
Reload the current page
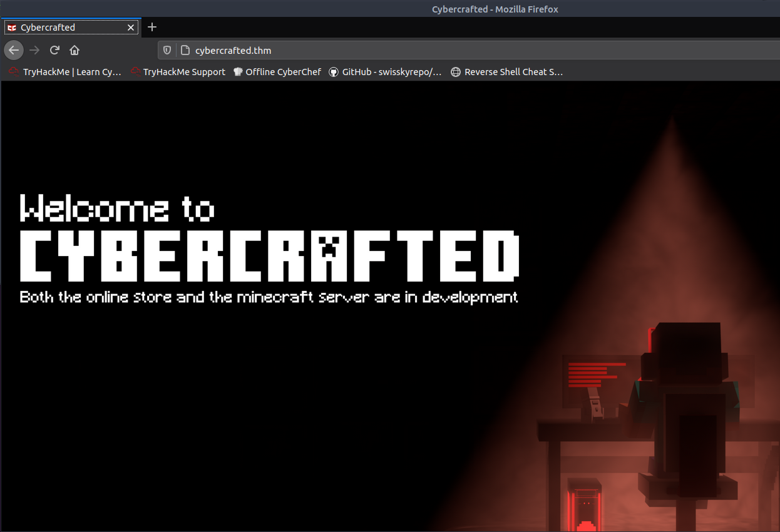tap(54, 50)
